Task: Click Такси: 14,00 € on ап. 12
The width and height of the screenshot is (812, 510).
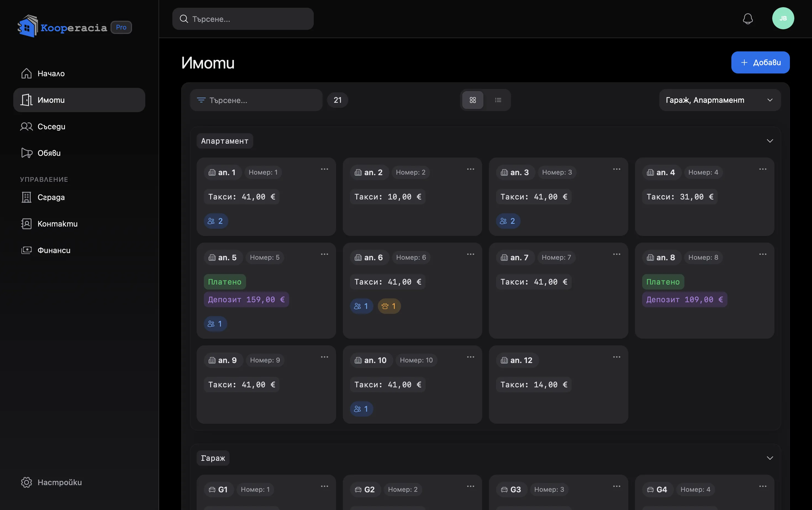Action: (534, 385)
